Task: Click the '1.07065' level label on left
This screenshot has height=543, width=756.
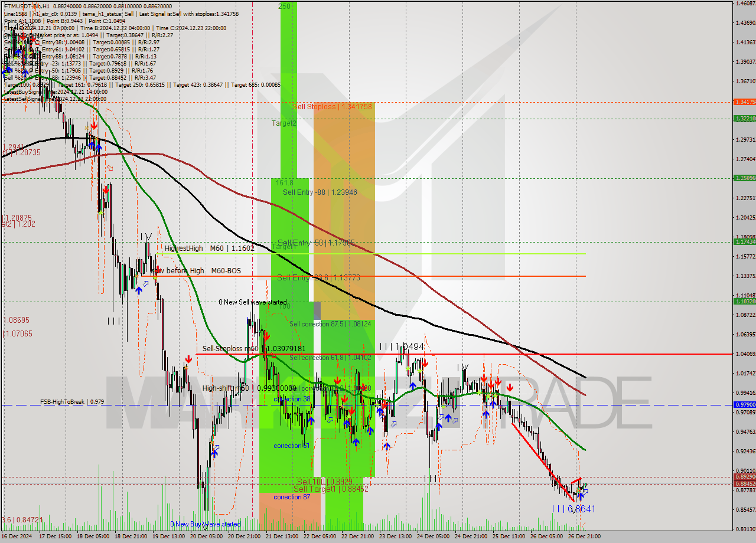Action: [x=18, y=333]
